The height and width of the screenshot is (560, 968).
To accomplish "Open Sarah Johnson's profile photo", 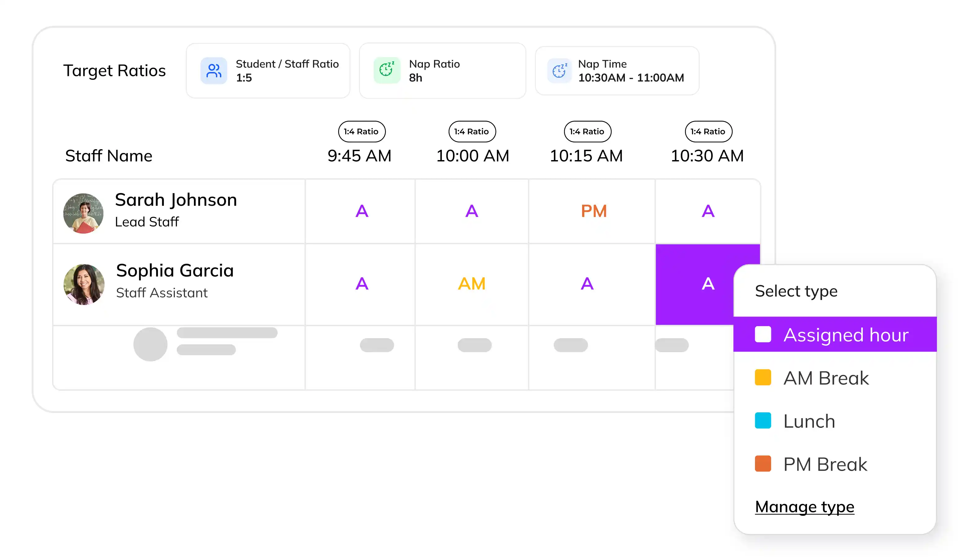I will coord(83,213).
